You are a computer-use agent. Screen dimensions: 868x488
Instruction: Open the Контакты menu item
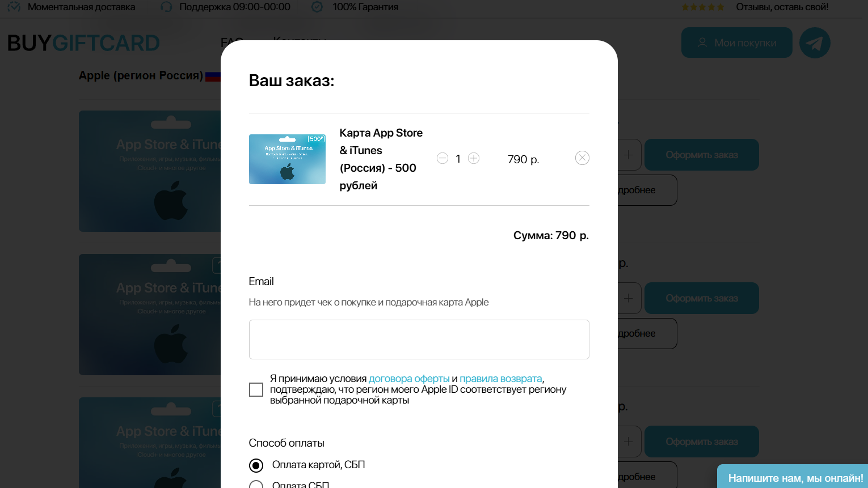click(x=300, y=42)
